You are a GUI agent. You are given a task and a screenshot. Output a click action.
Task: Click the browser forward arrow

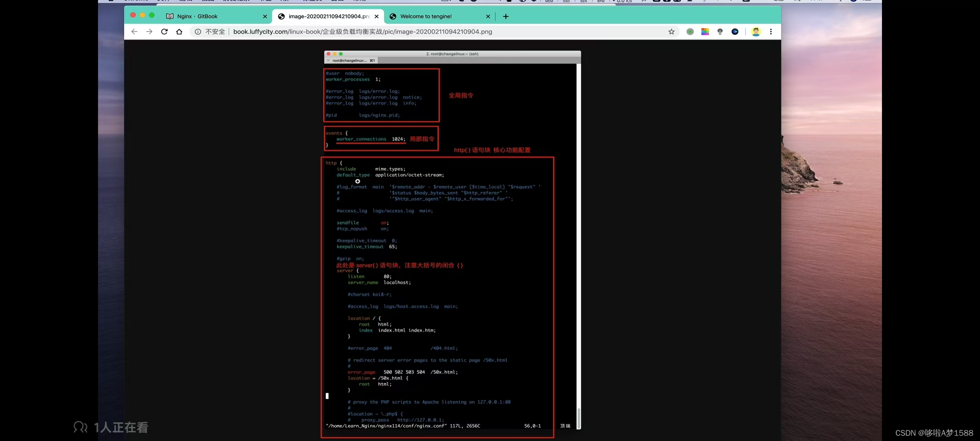(x=149, y=31)
